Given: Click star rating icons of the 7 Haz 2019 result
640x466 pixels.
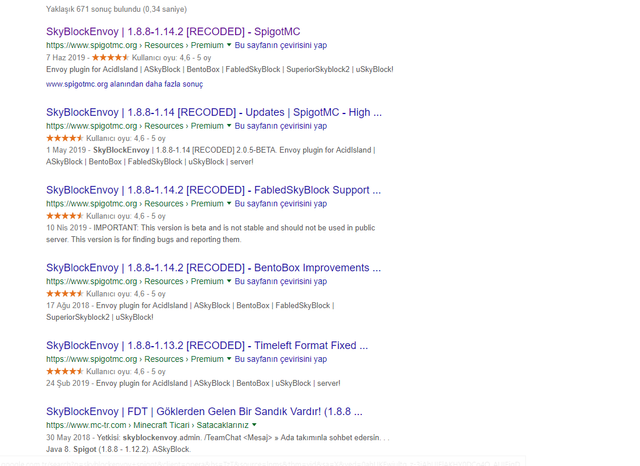Looking at the screenshot, I should point(110,58).
